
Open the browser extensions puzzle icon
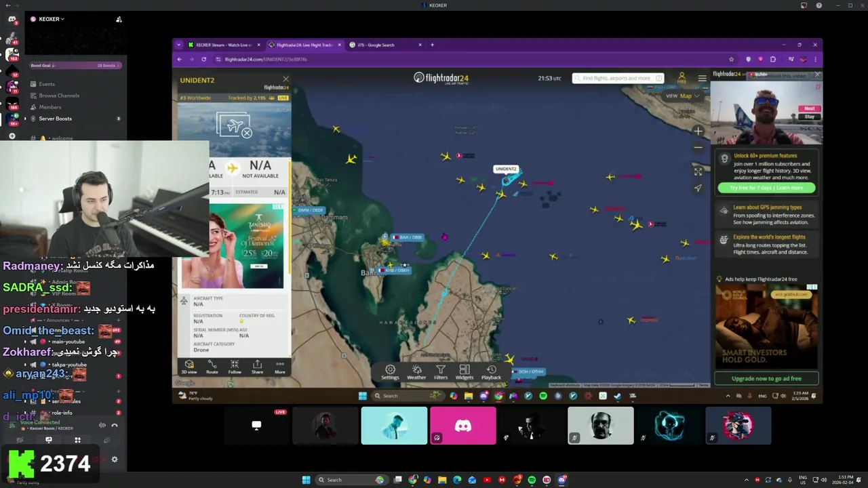772,59
